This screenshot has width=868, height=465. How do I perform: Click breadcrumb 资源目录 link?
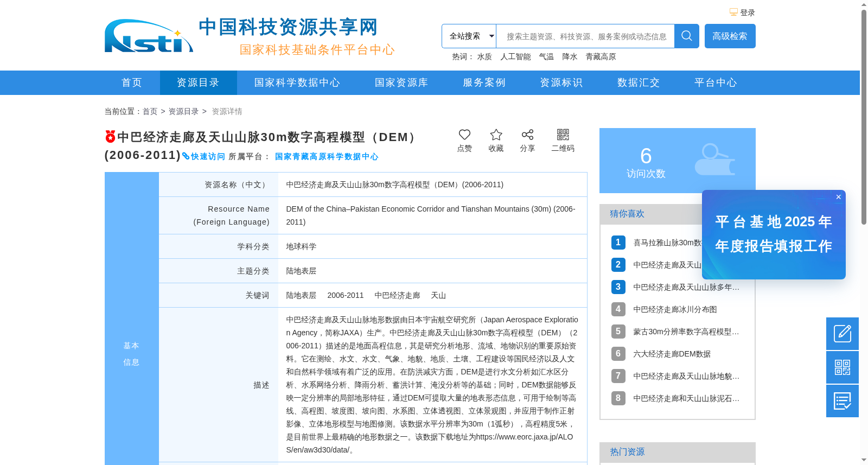183,111
